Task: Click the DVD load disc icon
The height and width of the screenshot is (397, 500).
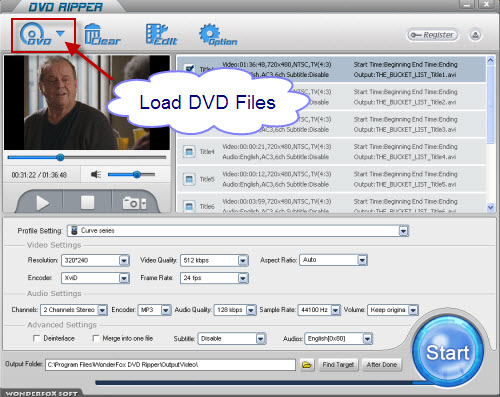Action: click(x=35, y=34)
